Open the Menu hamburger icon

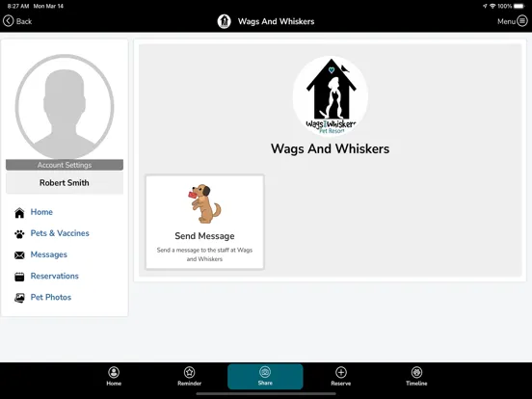click(522, 21)
